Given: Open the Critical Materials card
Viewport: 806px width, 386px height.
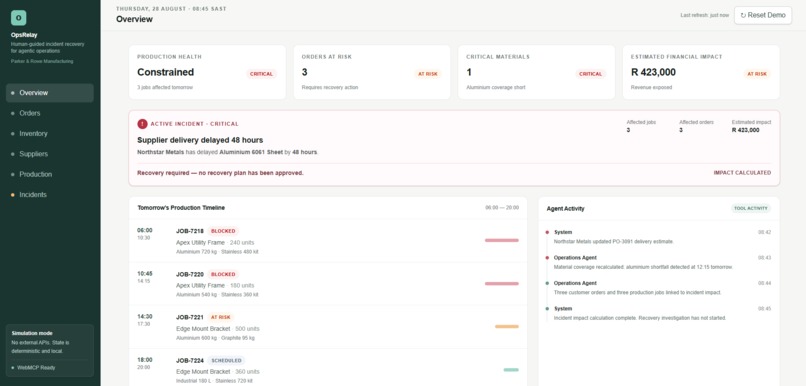Looking at the screenshot, I should click(x=536, y=72).
